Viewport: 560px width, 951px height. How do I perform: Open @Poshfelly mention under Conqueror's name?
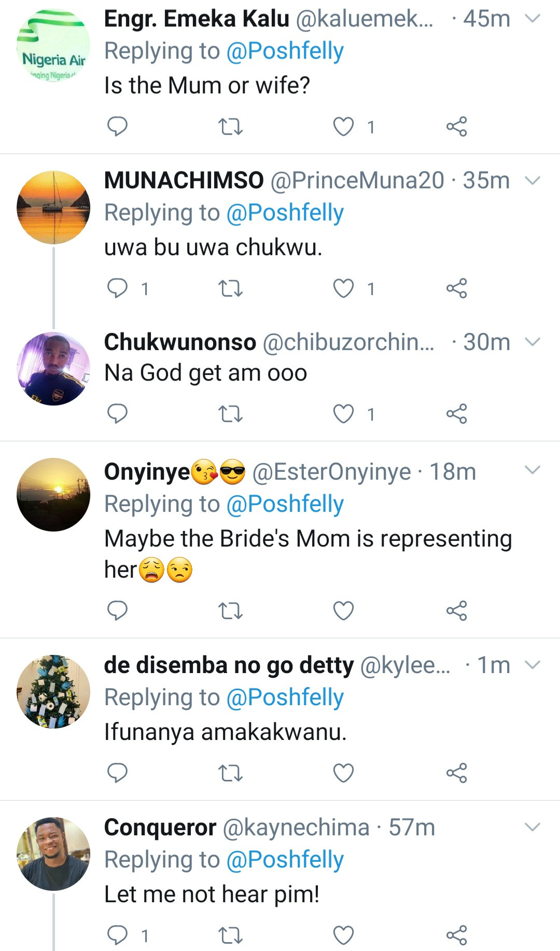coord(285,860)
